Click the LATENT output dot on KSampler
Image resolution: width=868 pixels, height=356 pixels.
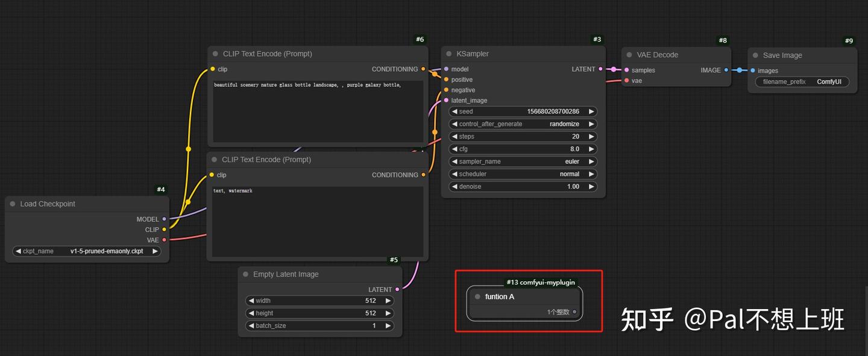point(600,69)
